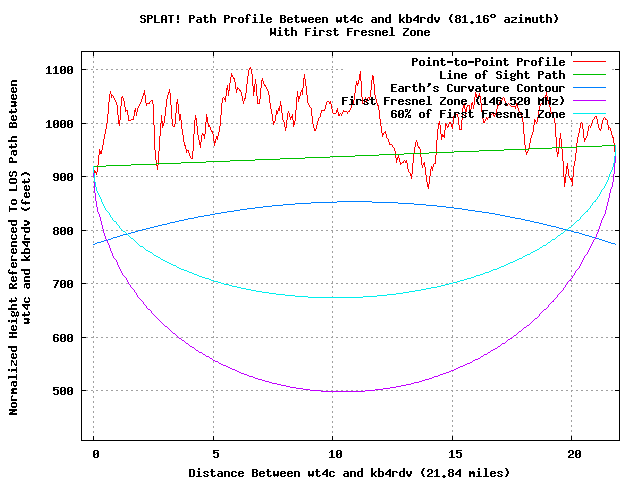Screen dimensions: 640x480
Task: Click the "Earth's Curvature Contour" legend label
Action: (x=478, y=88)
